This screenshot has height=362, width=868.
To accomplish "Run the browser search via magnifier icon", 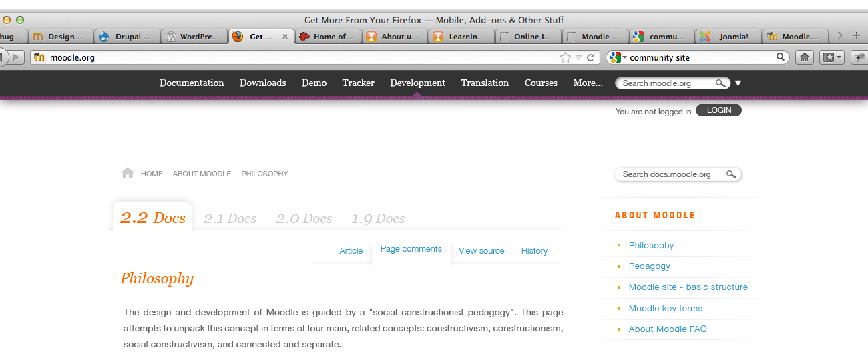I will pyautogui.click(x=781, y=57).
